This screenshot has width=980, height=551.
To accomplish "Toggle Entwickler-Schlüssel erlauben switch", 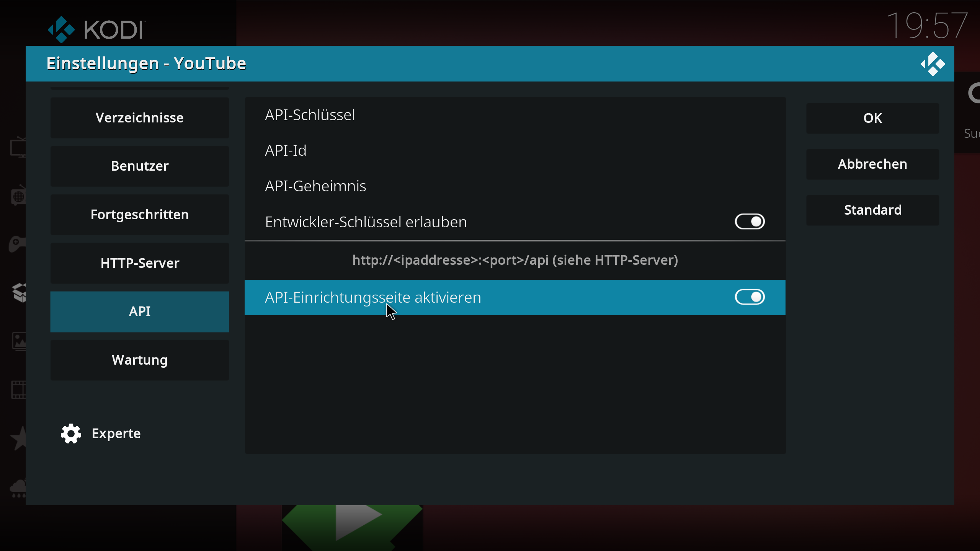I will click(750, 222).
